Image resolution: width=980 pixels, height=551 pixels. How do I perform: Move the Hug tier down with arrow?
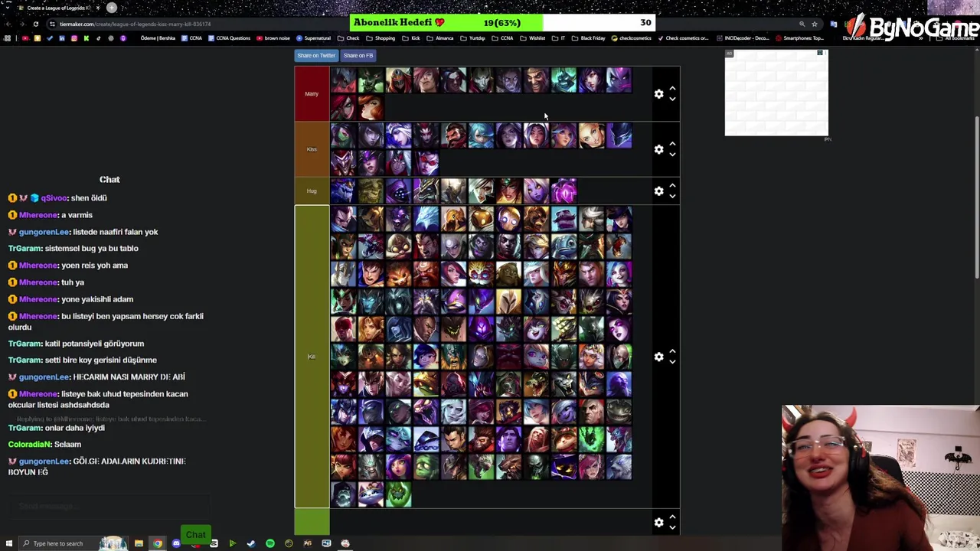[x=672, y=196]
